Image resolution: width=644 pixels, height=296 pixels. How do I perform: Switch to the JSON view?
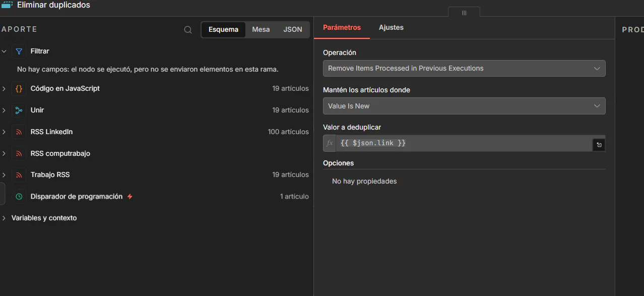(x=293, y=30)
